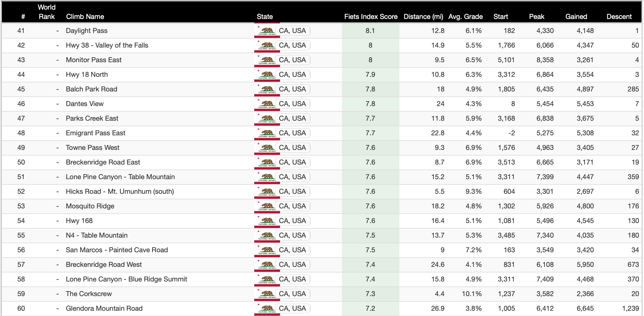The height and width of the screenshot is (316, 644).
Task: Click the CA, USA badge for Parks Creek East
Action: pos(292,118)
